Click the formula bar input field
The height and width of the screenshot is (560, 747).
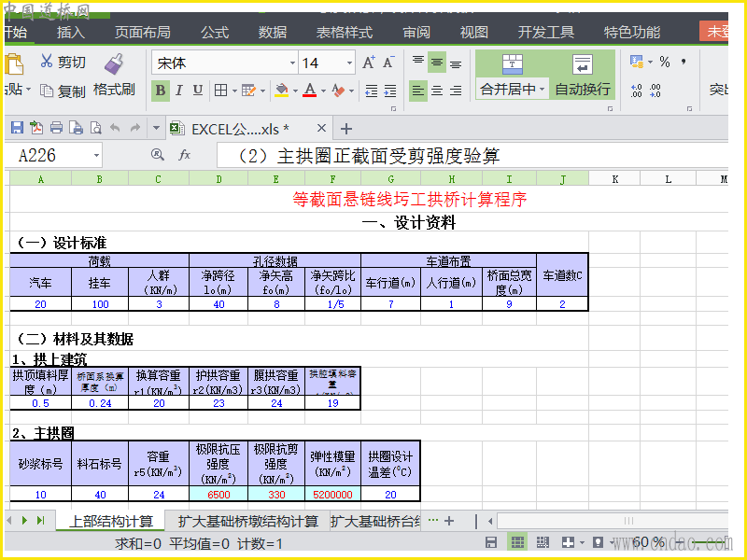472,156
